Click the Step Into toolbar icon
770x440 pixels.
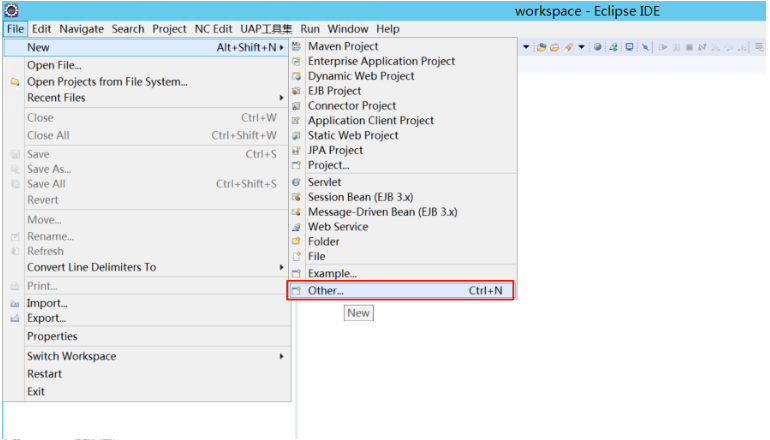point(715,47)
